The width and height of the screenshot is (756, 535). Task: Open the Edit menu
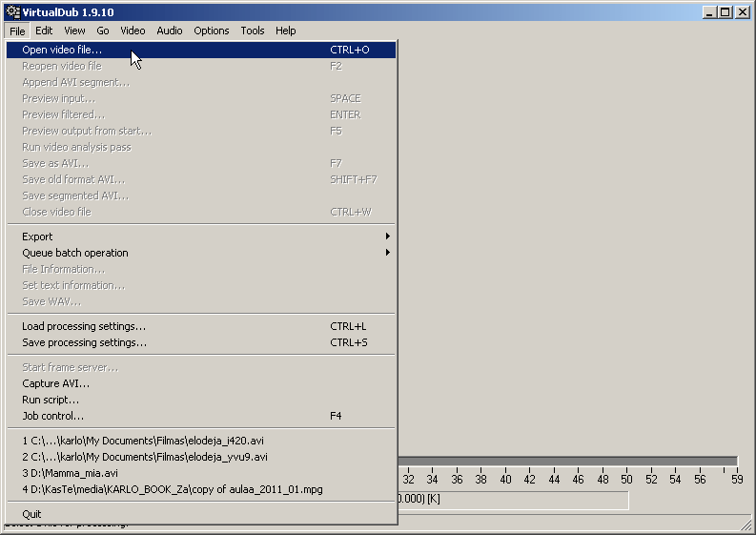pos(44,31)
